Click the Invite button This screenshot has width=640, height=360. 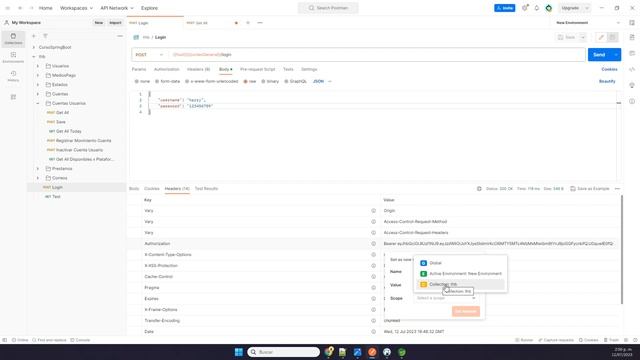point(504,8)
